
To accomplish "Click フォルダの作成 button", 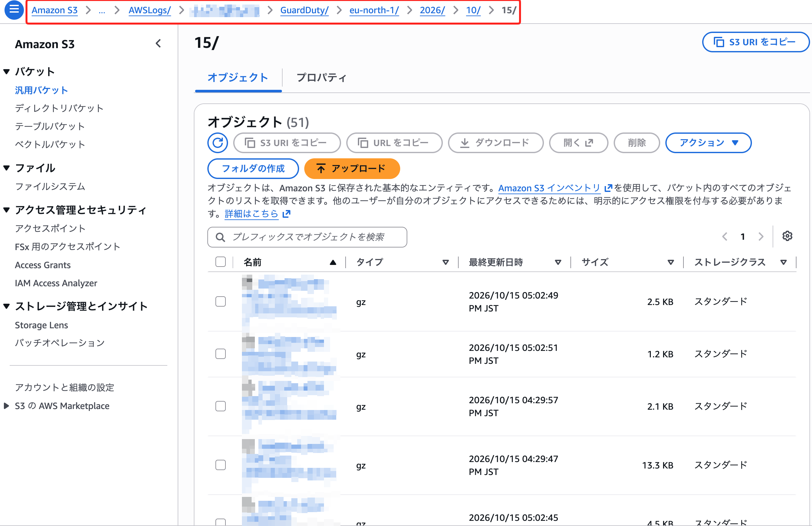I will pos(253,169).
